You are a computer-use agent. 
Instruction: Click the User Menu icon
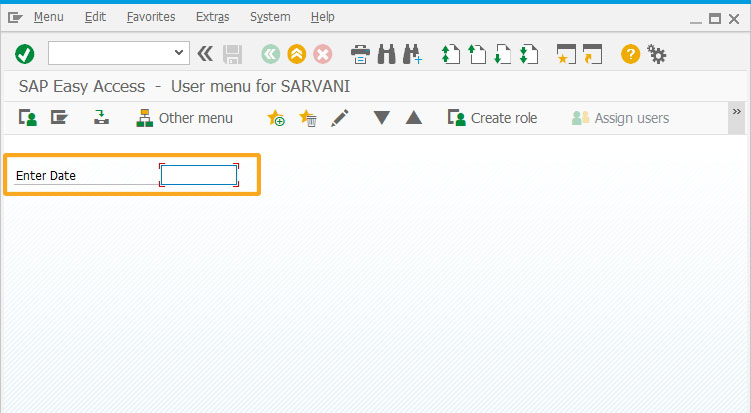tap(28, 118)
